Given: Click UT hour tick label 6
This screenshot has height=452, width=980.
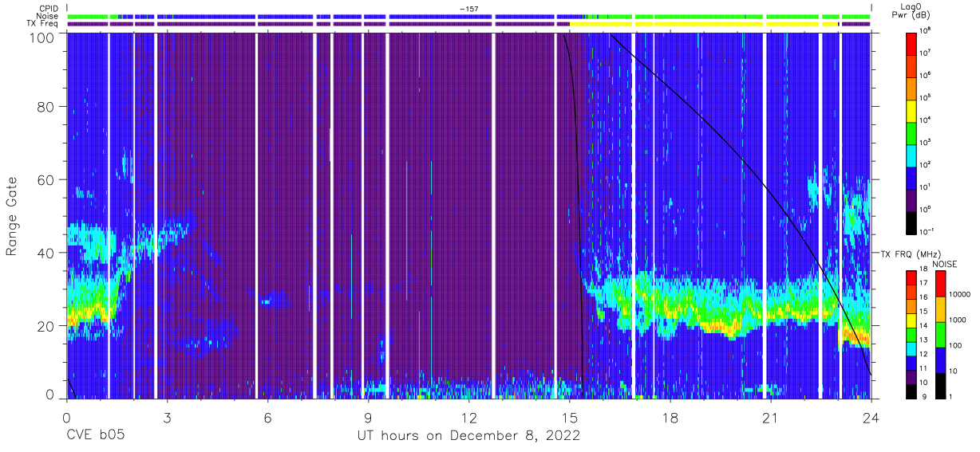Looking at the screenshot, I should (x=267, y=418).
